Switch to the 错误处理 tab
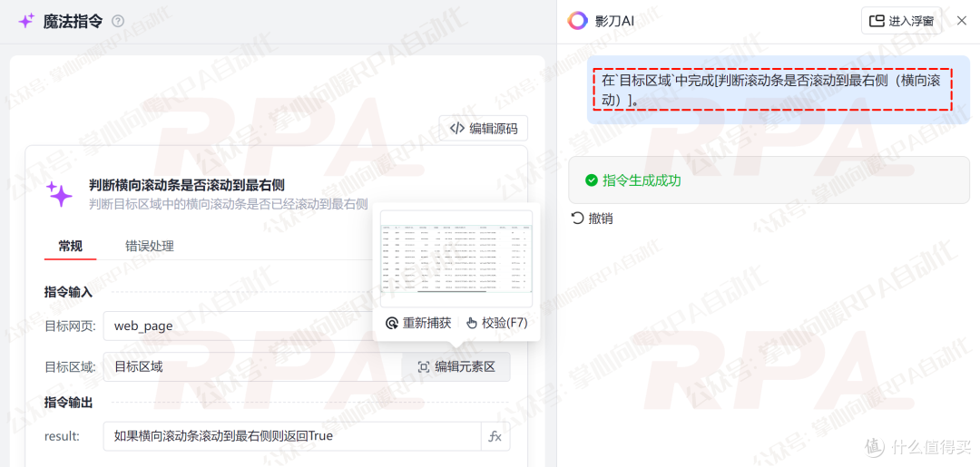 tap(150, 246)
